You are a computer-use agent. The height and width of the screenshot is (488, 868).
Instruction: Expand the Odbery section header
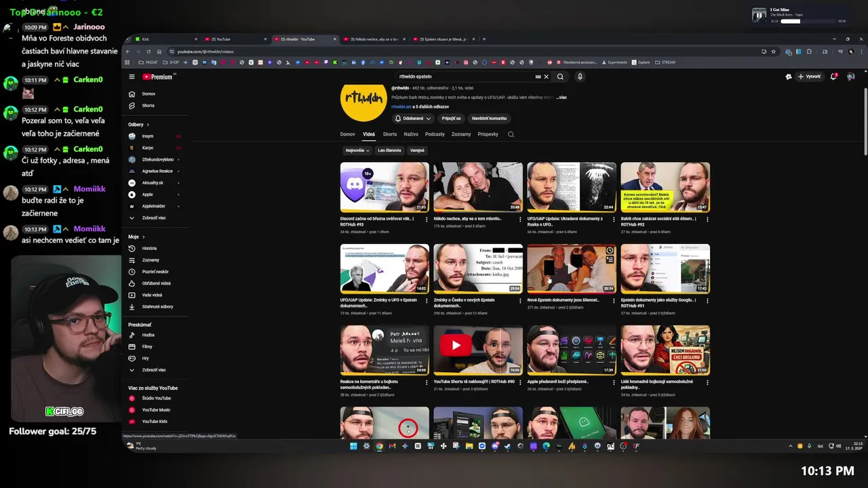pyautogui.click(x=138, y=125)
